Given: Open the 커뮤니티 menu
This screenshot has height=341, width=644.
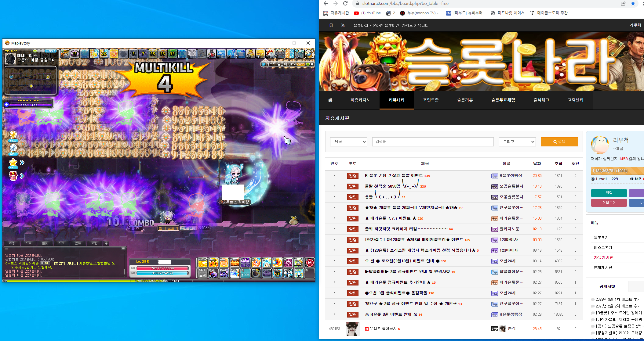Looking at the screenshot, I should pos(396,100).
